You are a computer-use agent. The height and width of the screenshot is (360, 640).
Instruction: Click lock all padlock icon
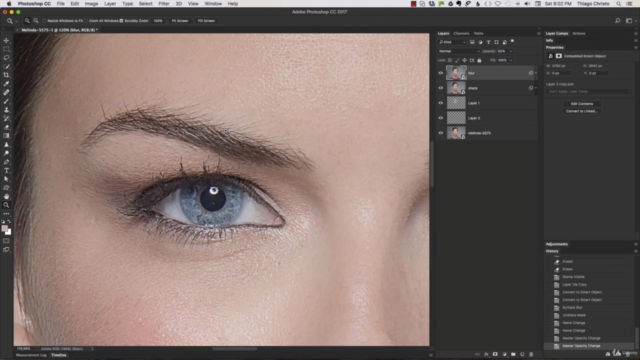(x=479, y=60)
